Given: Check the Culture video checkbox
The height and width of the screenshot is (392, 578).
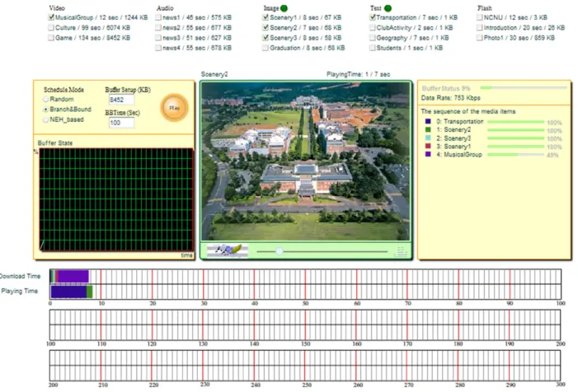Looking at the screenshot, I should [51, 28].
